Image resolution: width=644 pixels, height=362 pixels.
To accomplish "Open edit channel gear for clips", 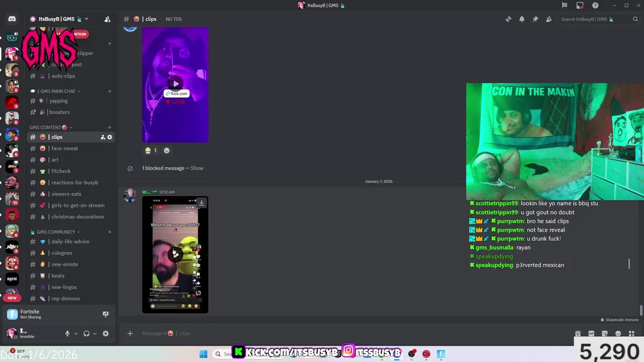I will point(110,137).
